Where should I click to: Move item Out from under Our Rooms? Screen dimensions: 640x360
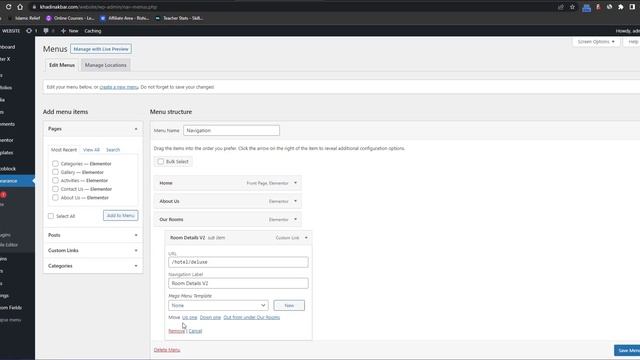tap(251, 318)
